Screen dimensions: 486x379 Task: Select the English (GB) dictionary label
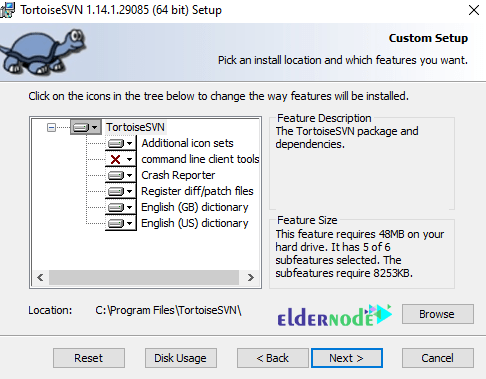click(195, 207)
